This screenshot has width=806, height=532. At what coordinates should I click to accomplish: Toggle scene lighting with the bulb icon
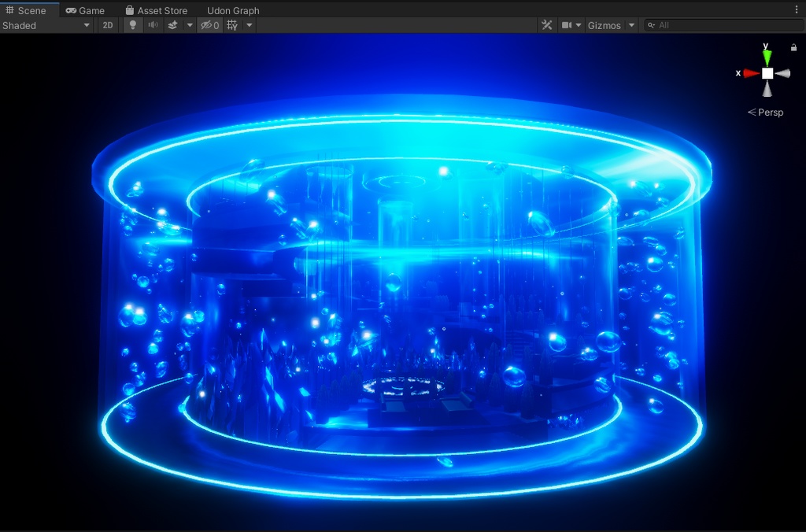[x=132, y=25]
